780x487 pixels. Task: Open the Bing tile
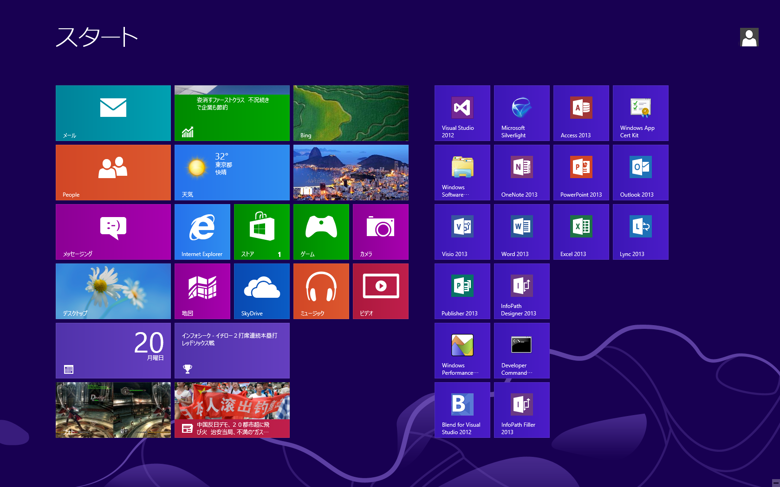tap(351, 113)
